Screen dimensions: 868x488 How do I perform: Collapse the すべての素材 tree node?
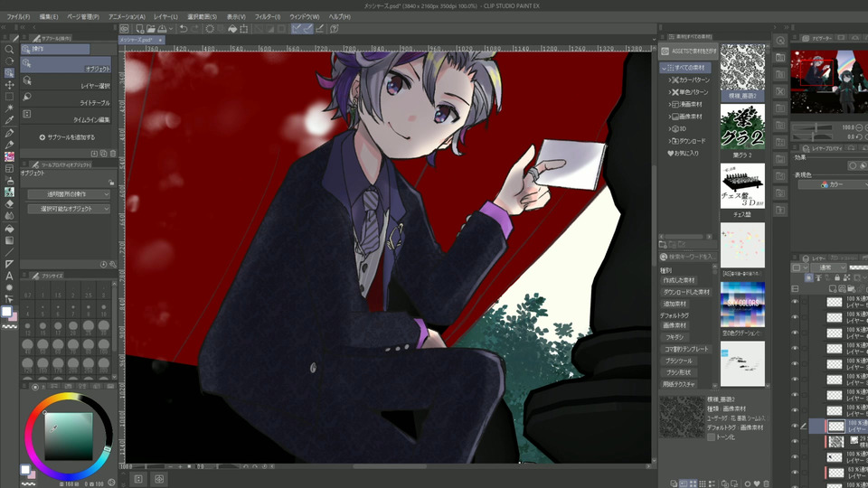(x=664, y=68)
